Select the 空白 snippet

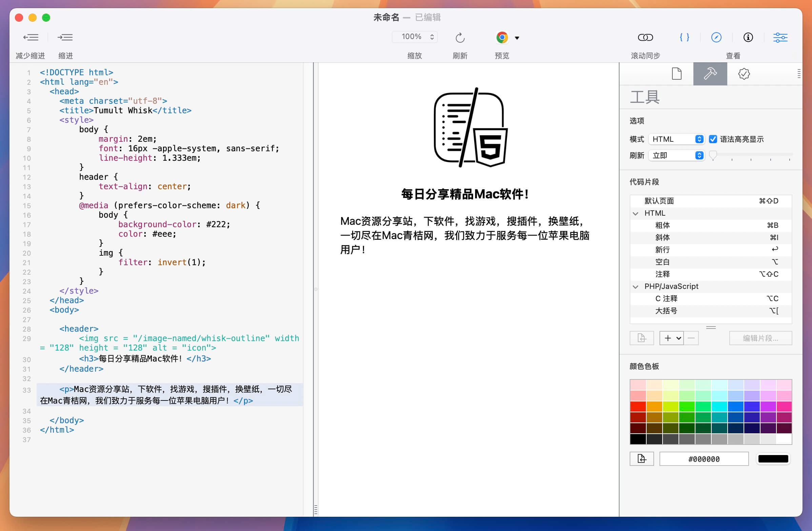pos(711,262)
